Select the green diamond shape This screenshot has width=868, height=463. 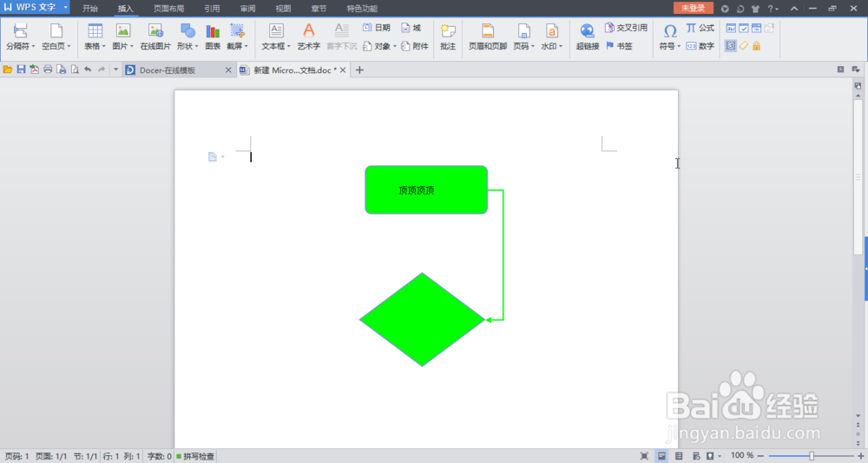[423, 319]
